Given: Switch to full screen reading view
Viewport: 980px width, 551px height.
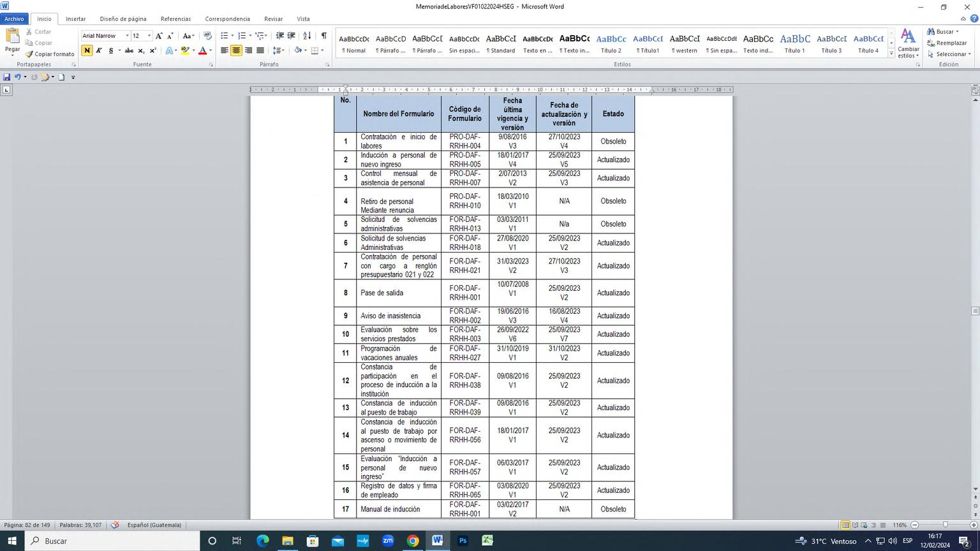Looking at the screenshot, I should click(x=855, y=525).
